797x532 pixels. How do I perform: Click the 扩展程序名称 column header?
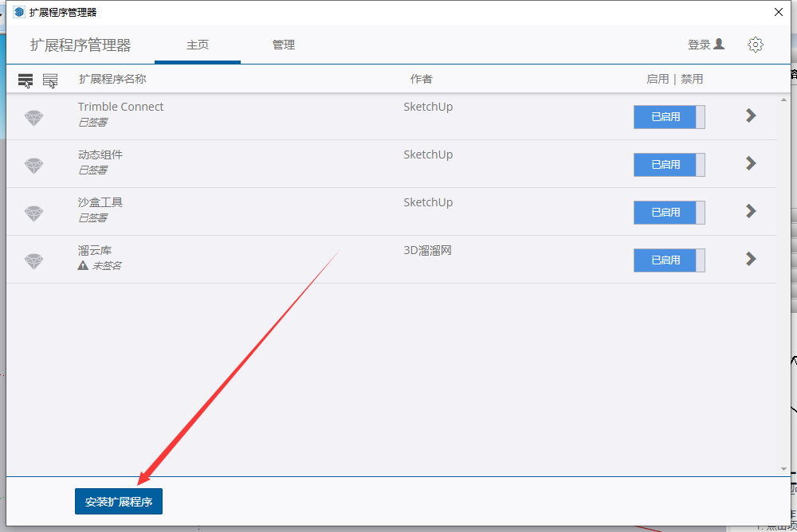tap(113, 79)
